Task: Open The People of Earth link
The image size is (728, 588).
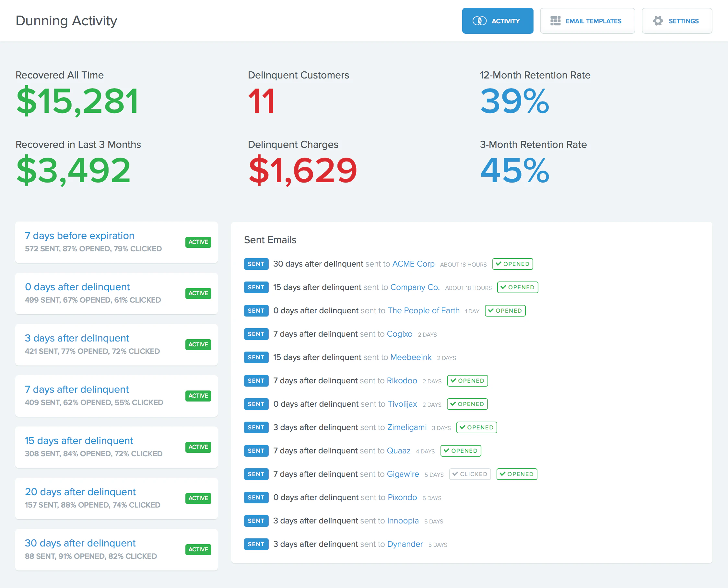Action: [x=423, y=311]
